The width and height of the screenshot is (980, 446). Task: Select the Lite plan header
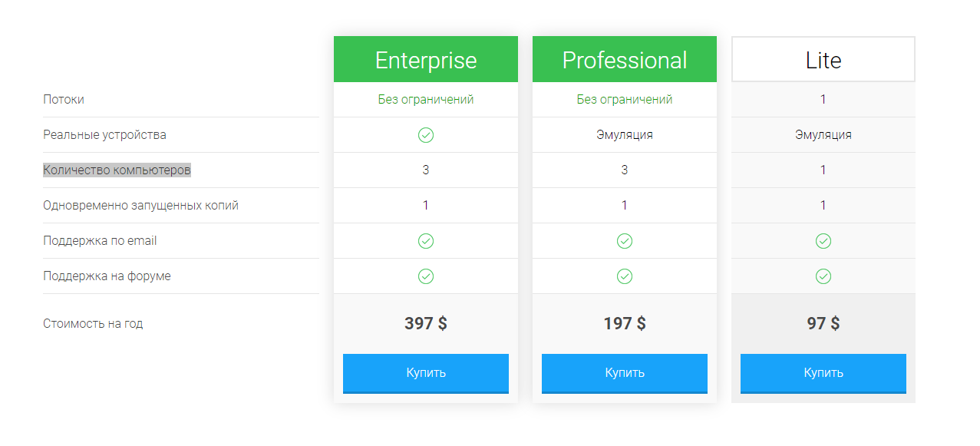(x=823, y=60)
